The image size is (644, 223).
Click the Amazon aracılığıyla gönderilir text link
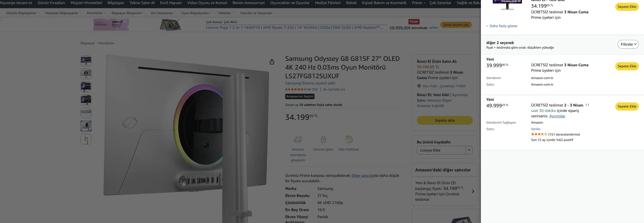298,155
